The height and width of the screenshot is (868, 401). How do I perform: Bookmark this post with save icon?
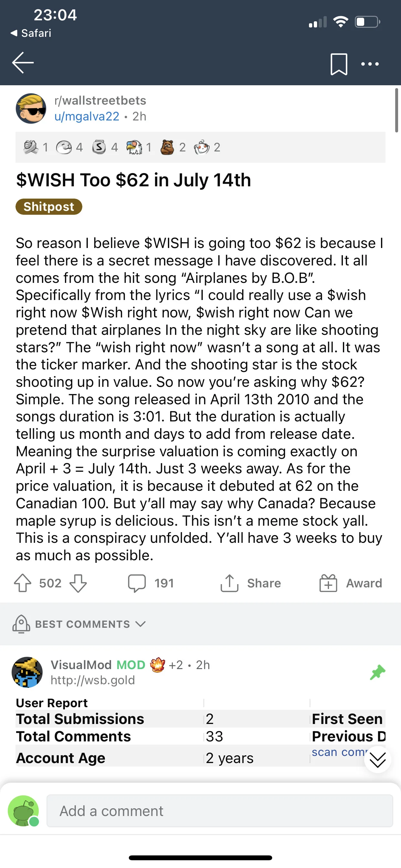(x=339, y=64)
